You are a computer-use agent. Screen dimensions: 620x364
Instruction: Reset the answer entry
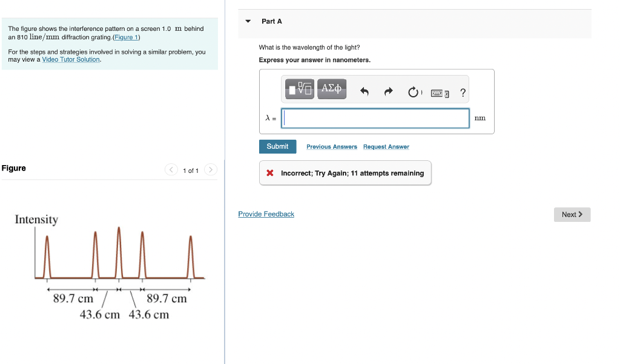point(413,91)
